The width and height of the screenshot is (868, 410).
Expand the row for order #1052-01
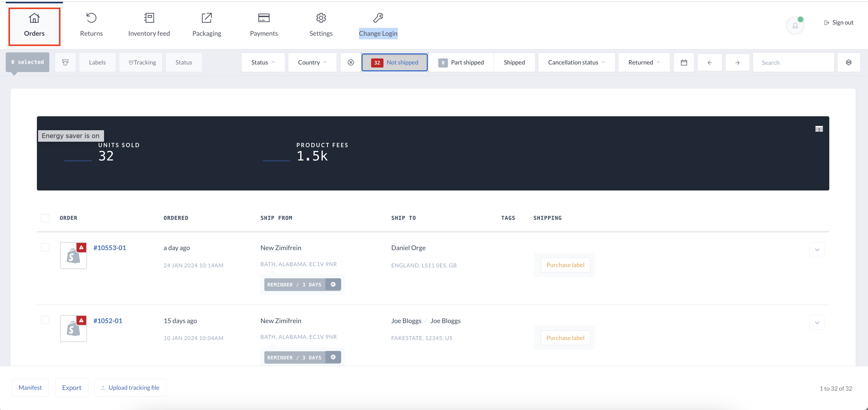pyautogui.click(x=817, y=322)
